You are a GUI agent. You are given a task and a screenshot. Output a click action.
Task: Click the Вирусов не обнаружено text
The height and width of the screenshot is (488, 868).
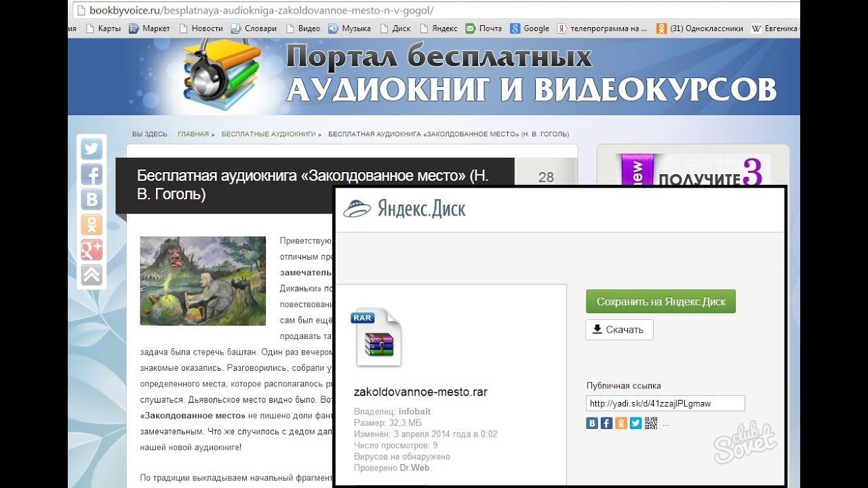(401, 457)
